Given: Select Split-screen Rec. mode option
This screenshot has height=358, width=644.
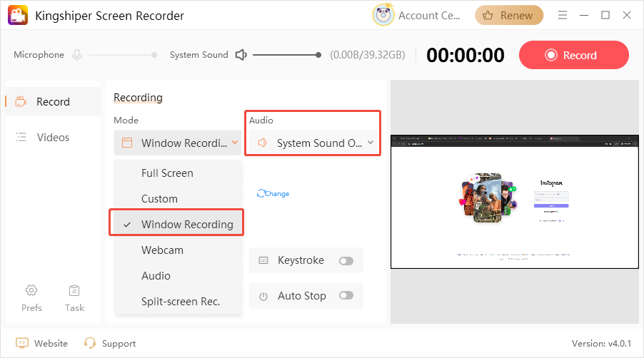Looking at the screenshot, I should pos(178,302).
